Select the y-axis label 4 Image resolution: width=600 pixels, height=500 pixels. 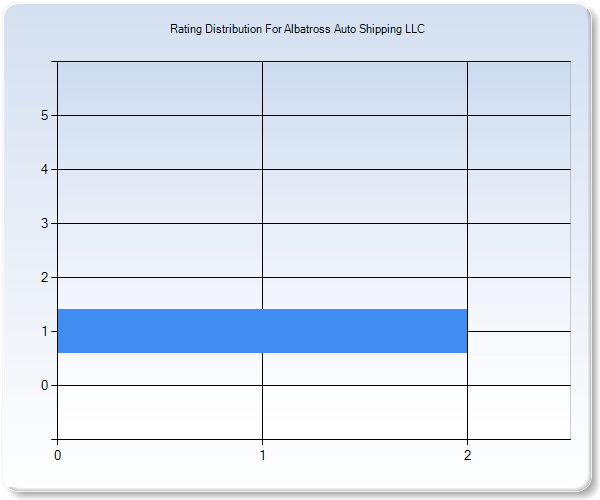coord(45,169)
